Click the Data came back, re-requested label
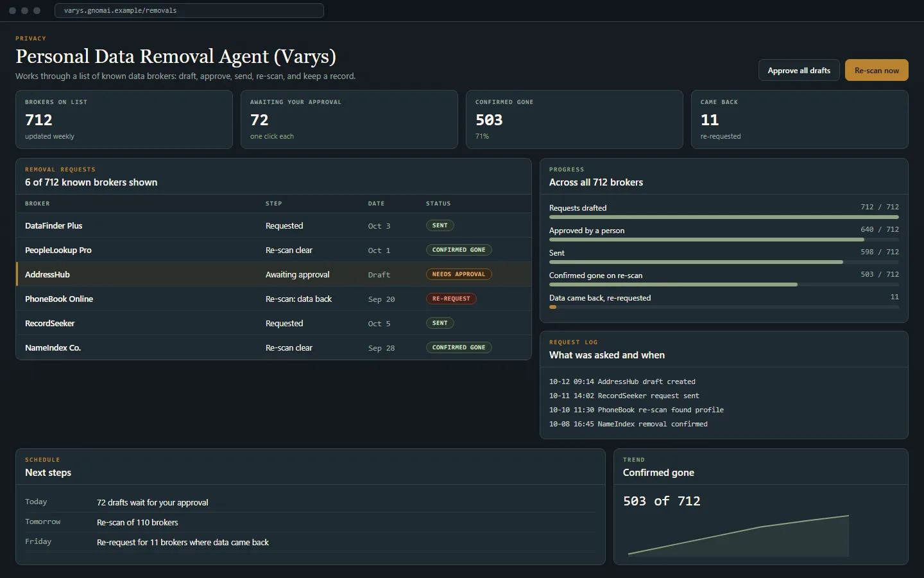Viewport: 924px width, 578px height. tap(600, 298)
